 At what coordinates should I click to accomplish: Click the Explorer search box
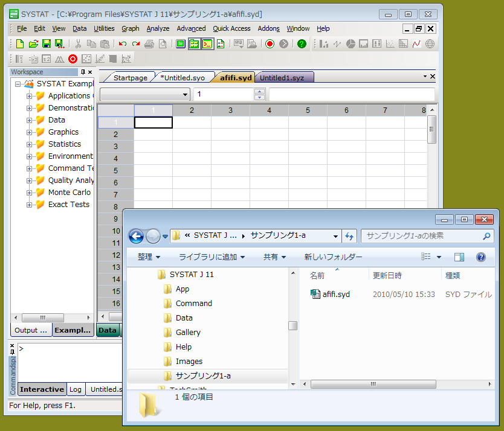point(423,236)
